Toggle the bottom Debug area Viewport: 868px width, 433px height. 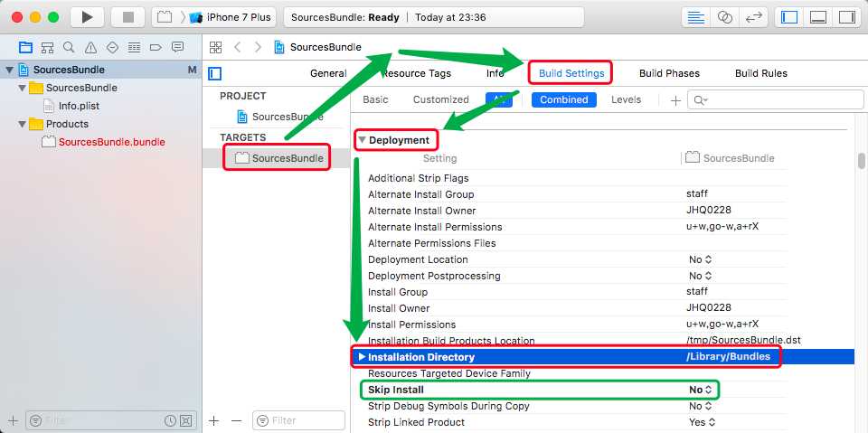[x=818, y=17]
